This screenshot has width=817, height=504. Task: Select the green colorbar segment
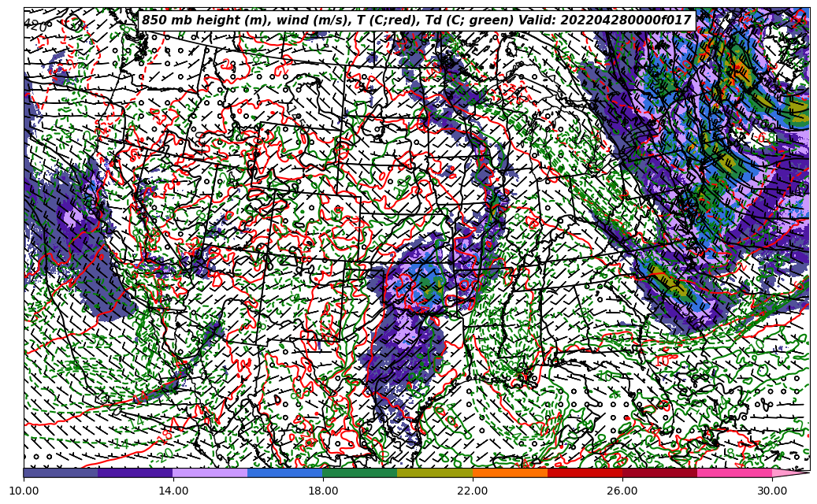pyautogui.click(x=359, y=472)
